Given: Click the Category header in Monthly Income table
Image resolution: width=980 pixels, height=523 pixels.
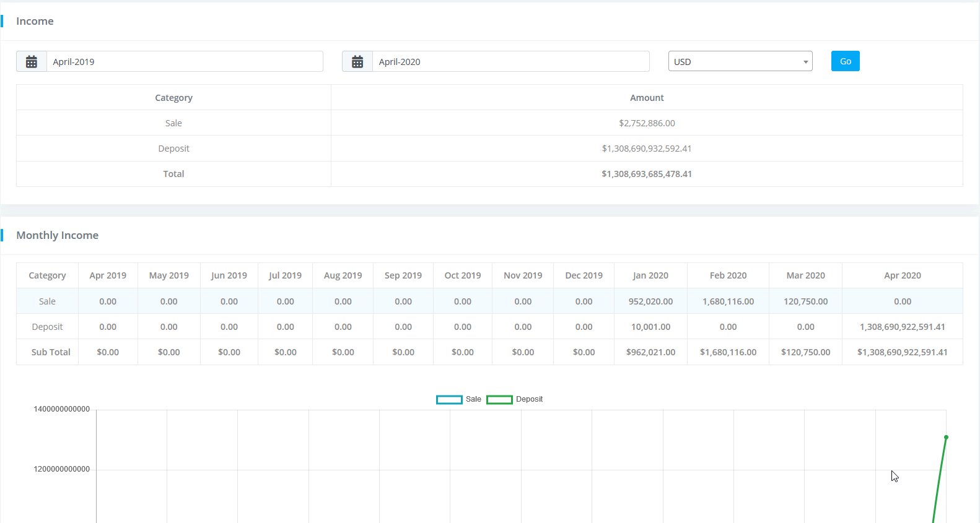Looking at the screenshot, I should tap(47, 276).
